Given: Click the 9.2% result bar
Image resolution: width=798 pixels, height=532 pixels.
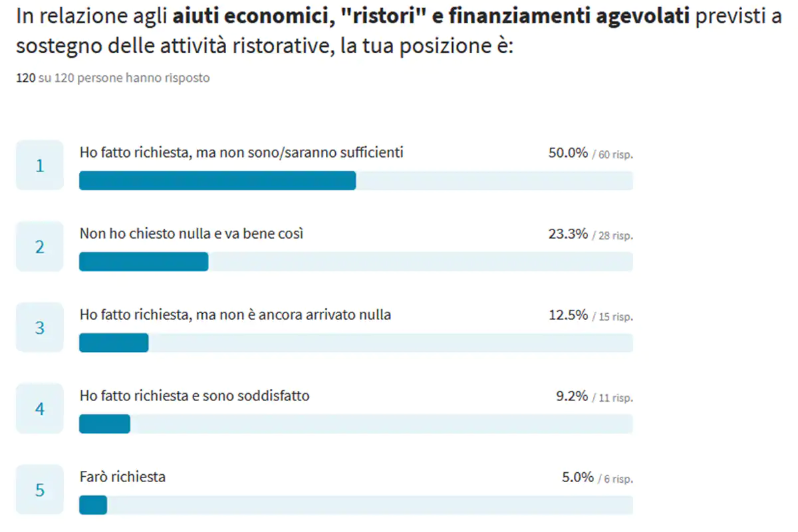Looking at the screenshot, I should pos(356,424).
